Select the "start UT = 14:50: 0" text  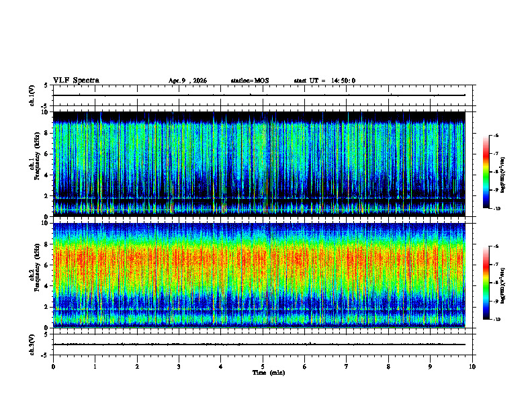pyautogui.click(x=324, y=81)
